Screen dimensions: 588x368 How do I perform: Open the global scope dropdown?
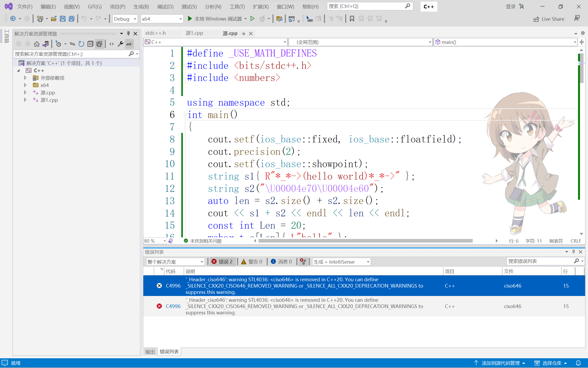[360, 42]
